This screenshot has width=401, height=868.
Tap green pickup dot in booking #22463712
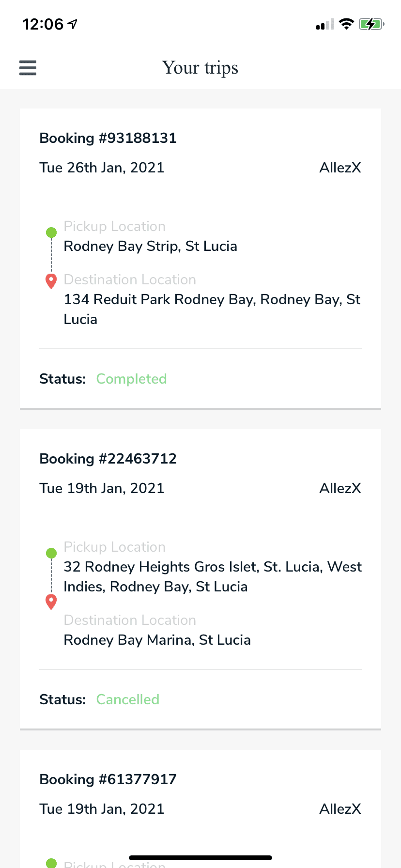(51, 553)
